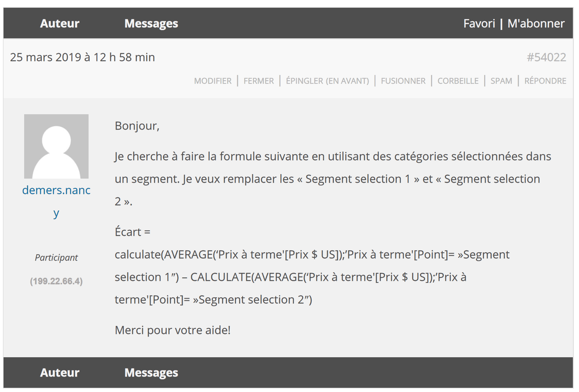Close the topic with FERMER
Viewport: 579px width, 392px height.
click(259, 81)
